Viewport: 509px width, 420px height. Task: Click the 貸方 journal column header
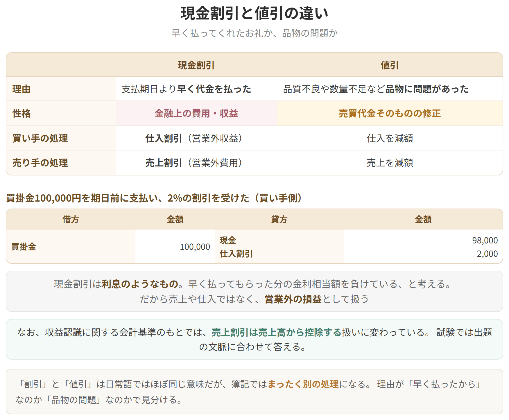click(x=279, y=219)
